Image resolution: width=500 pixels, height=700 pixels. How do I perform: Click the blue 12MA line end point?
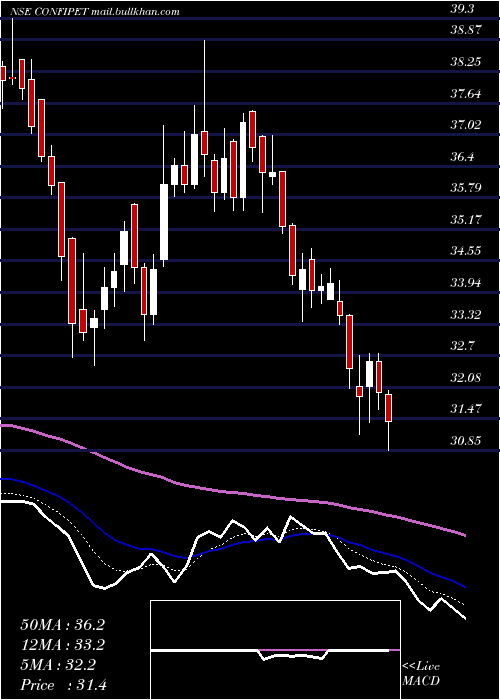pyautogui.click(x=465, y=586)
